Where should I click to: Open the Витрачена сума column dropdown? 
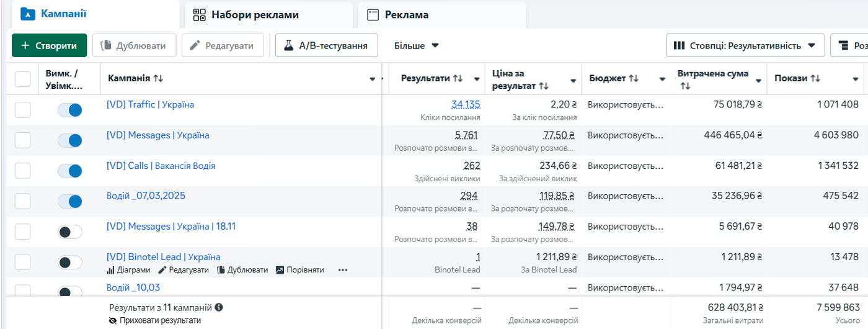tap(758, 79)
